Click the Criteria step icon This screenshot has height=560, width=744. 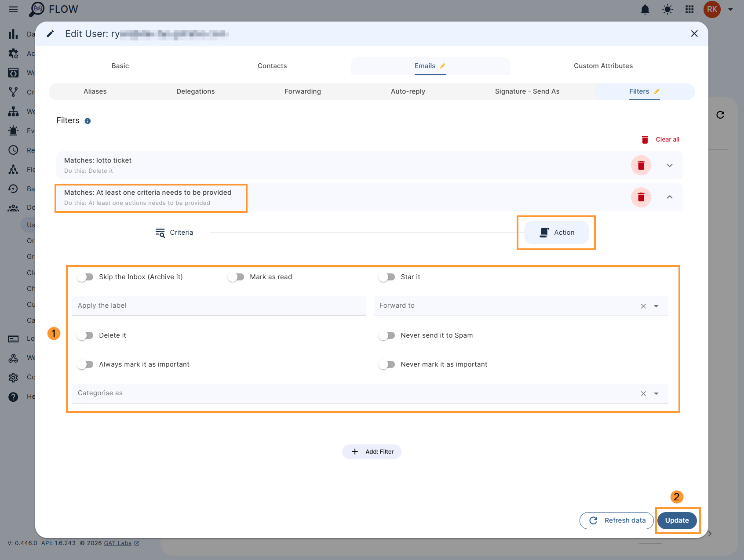[x=160, y=233]
